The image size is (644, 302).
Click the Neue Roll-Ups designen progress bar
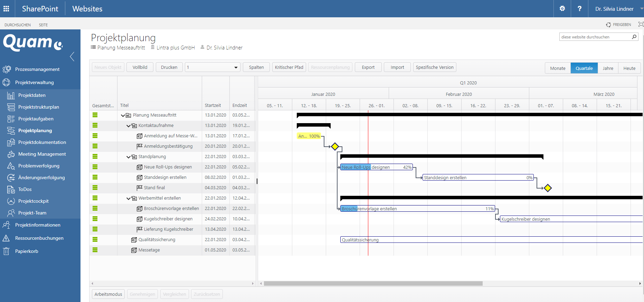(x=376, y=167)
